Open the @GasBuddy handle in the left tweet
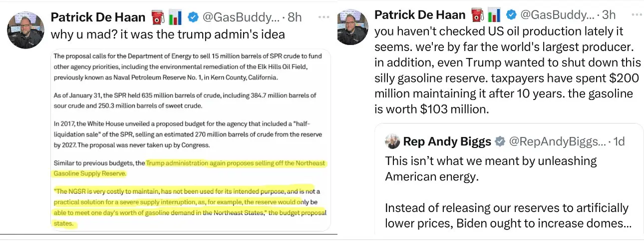The image size is (644, 242). coord(241,17)
